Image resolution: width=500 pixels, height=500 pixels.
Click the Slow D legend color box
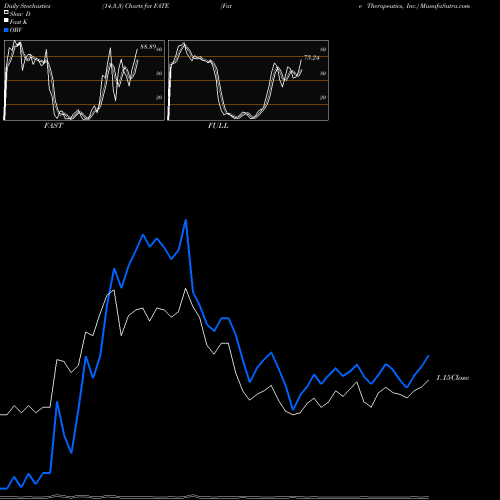[x=6, y=12]
